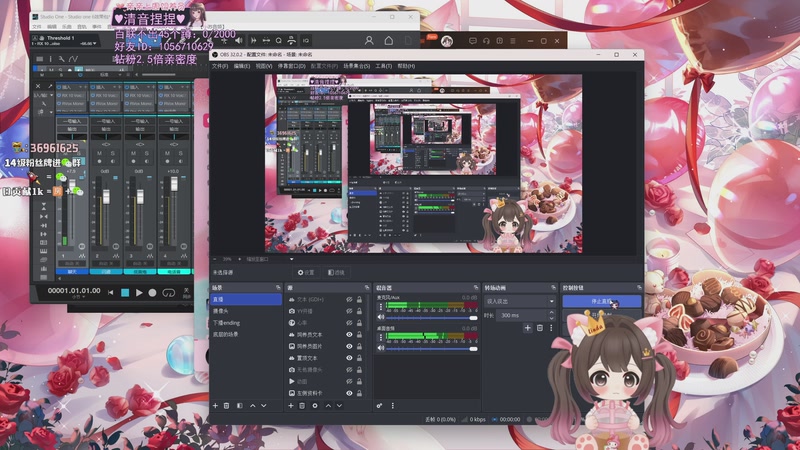Open scene filters icon in scenes toolbar
This screenshot has height=450, width=800.
240,406
